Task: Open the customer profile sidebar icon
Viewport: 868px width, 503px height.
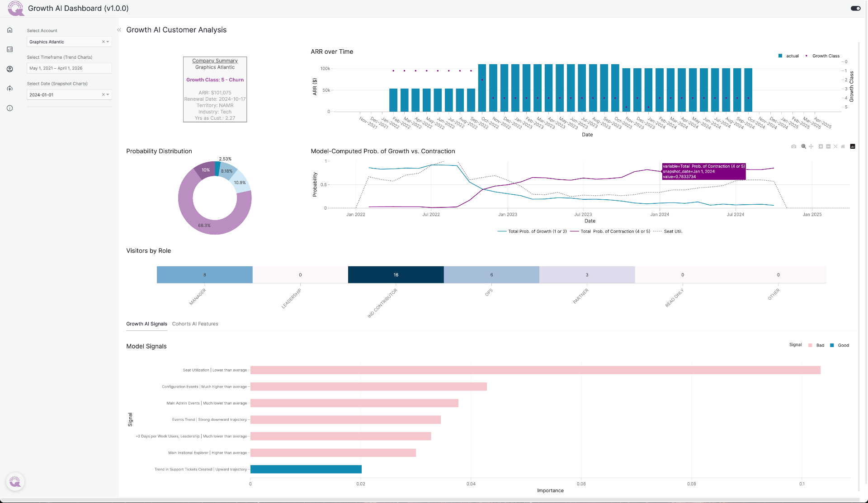Action: tap(9, 69)
